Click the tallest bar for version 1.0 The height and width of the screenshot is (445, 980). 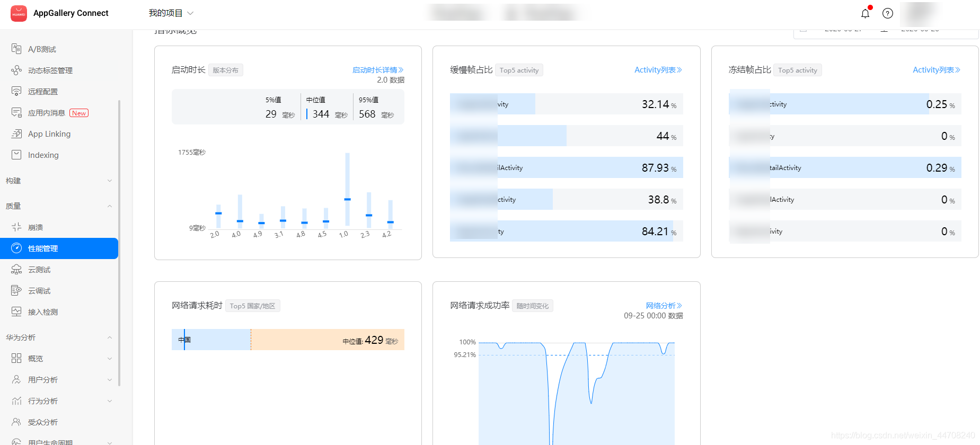point(347,189)
